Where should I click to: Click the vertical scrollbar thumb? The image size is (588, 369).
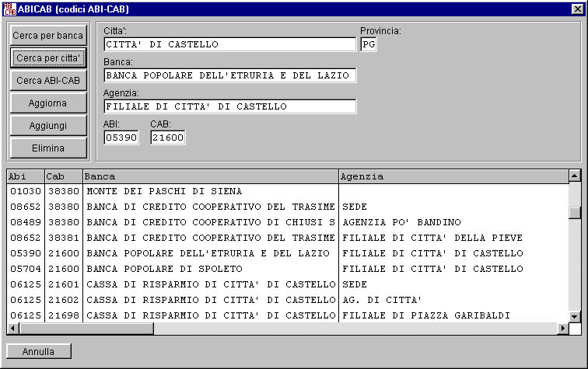[575, 213]
